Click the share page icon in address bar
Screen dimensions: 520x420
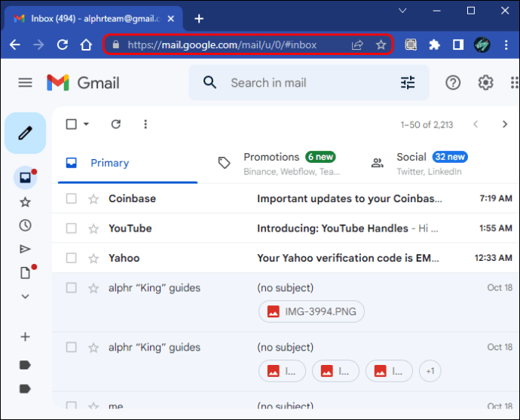(x=357, y=44)
